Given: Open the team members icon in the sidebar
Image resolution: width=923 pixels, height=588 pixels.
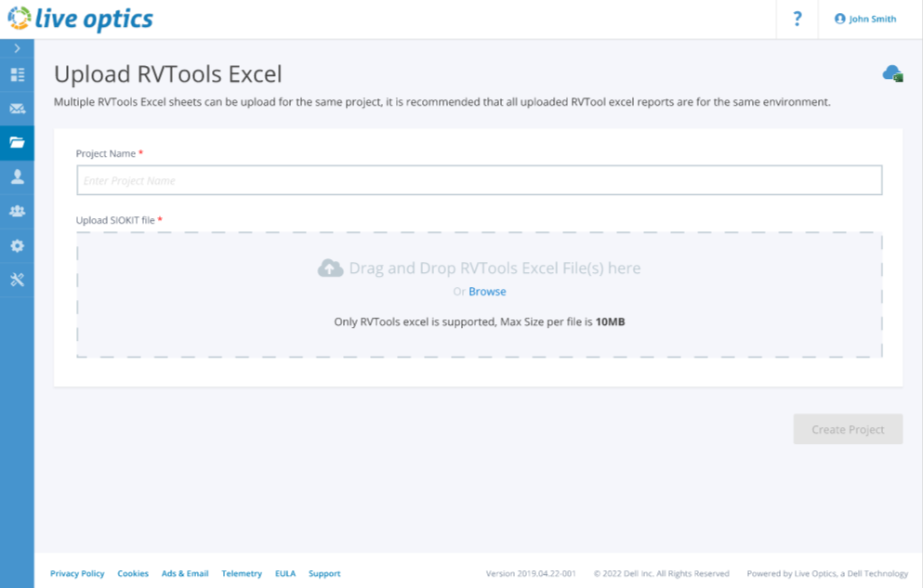Looking at the screenshot, I should [x=17, y=211].
